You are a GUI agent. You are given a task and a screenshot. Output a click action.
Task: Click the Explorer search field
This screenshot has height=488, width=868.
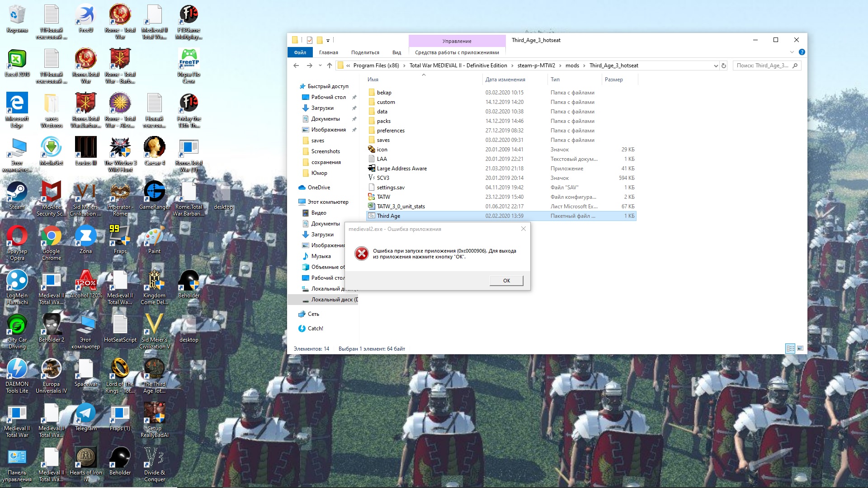[x=767, y=66]
